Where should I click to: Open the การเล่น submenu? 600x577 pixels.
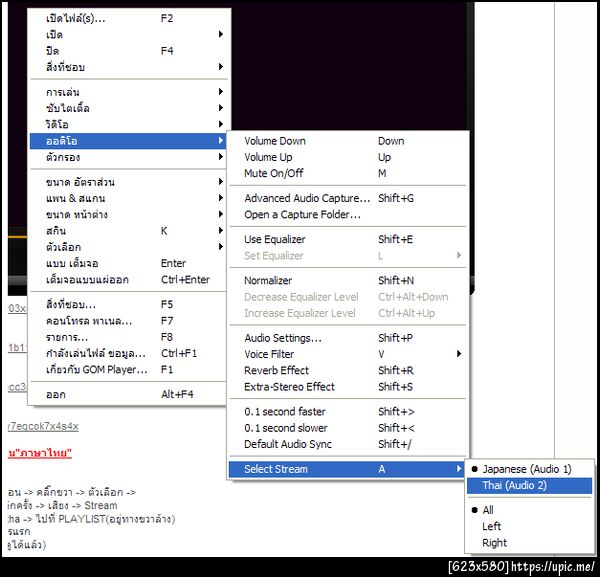pyautogui.click(x=128, y=92)
